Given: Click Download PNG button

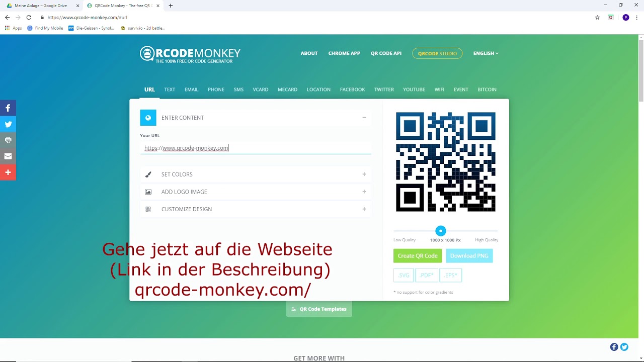Looking at the screenshot, I should pyautogui.click(x=469, y=256).
